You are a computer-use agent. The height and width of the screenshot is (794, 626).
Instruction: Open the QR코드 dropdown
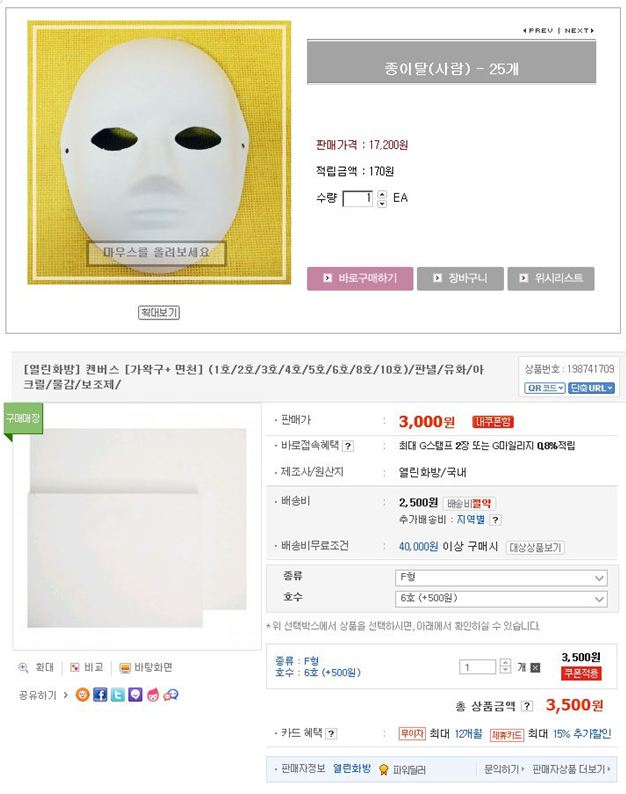click(x=544, y=388)
